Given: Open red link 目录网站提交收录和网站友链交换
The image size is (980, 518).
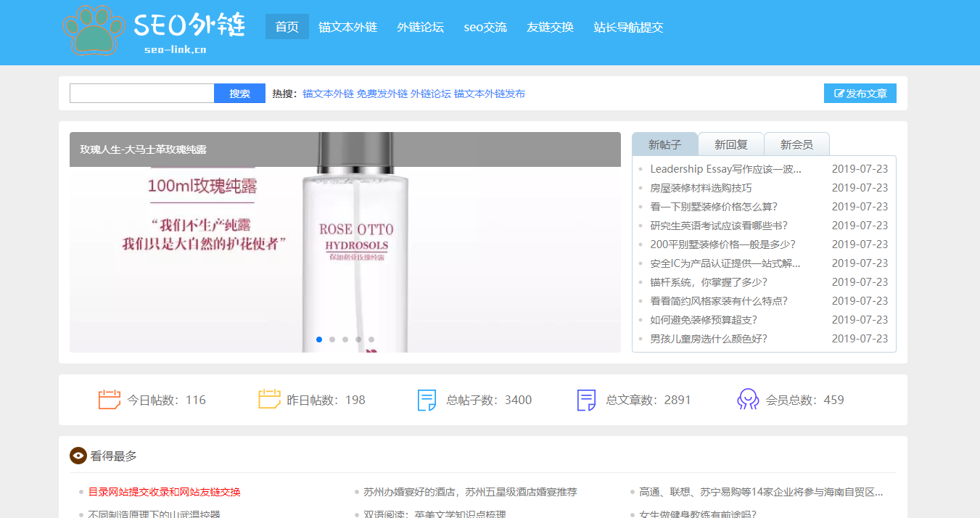Looking at the screenshot, I should click(x=164, y=492).
